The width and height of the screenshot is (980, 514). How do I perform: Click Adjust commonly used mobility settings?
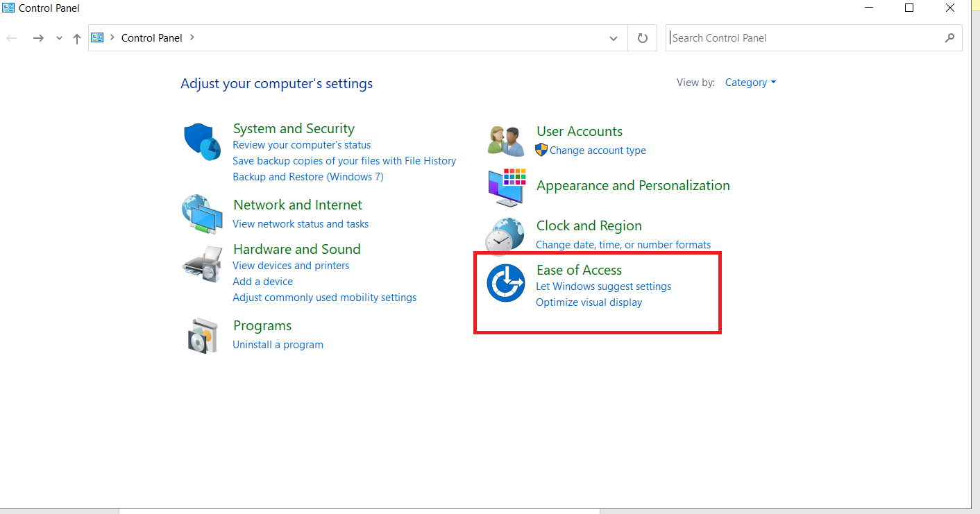click(x=325, y=298)
